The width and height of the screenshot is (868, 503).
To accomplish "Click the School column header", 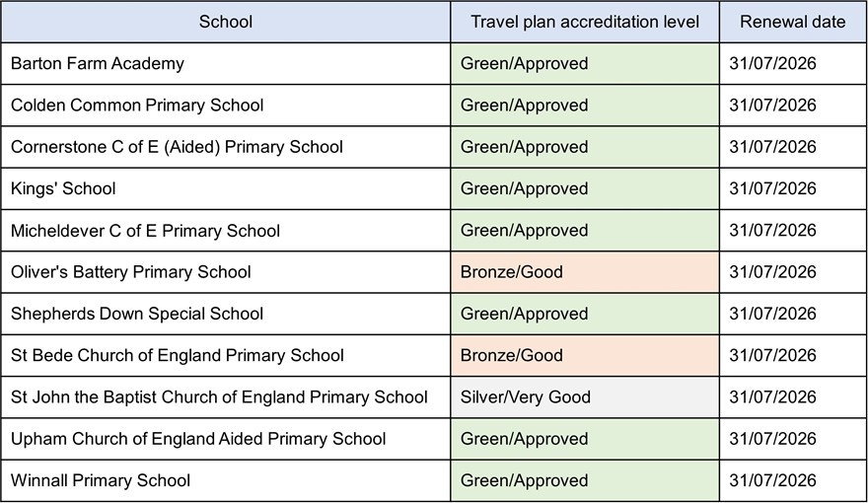I will point(225,22).
